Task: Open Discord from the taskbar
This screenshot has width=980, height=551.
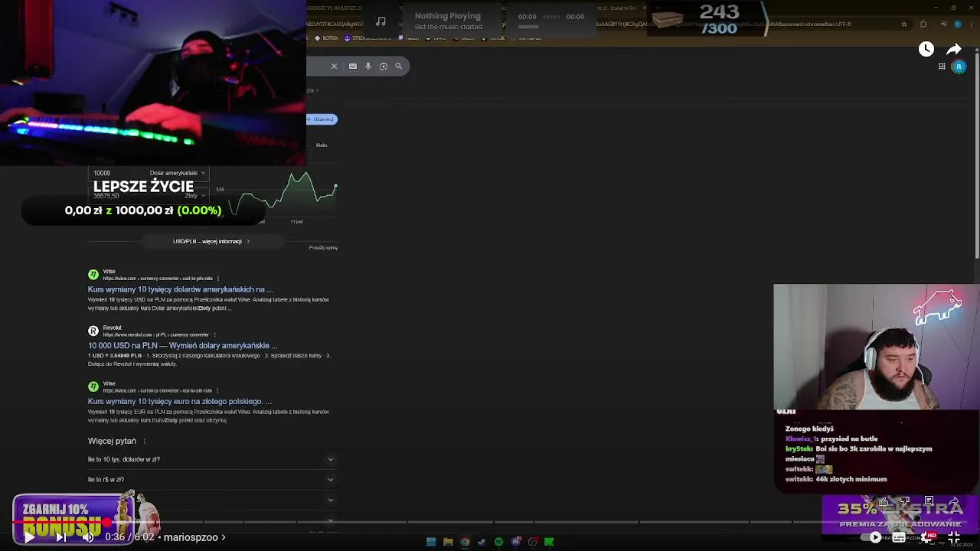Action: pyautogui.click(x=515, y=542)
